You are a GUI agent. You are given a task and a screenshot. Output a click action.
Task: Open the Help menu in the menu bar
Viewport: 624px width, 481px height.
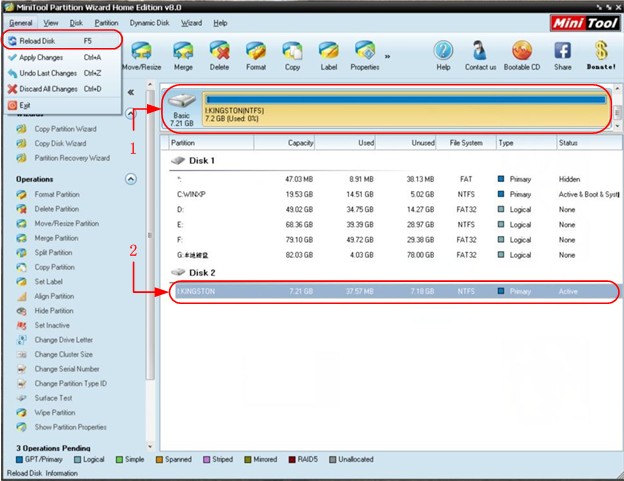[x=220, y=23]
